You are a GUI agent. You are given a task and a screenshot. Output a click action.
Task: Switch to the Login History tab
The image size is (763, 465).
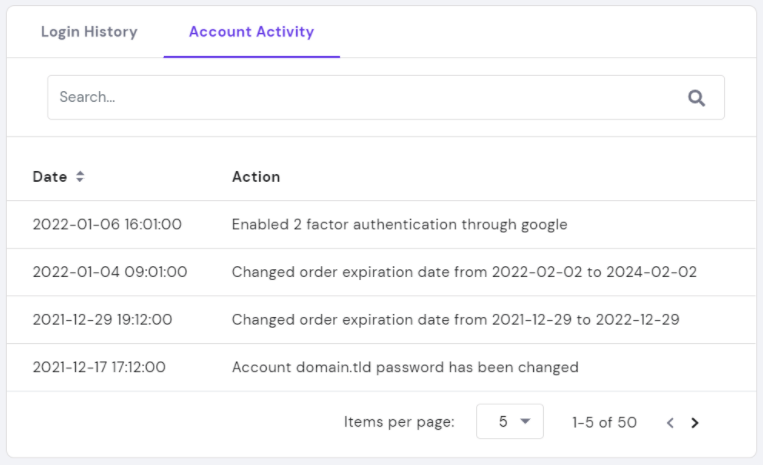click(x=89, y=32)
